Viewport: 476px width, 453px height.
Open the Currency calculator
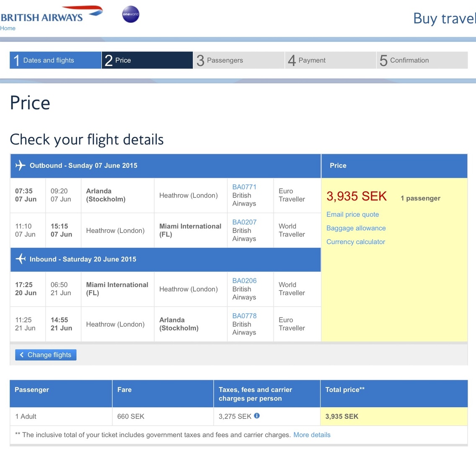click(x=356, y=242)
